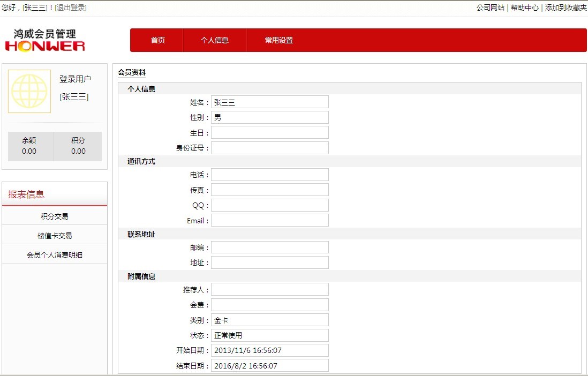Select the 类别 field showing 金卡
Screen dimensions: 588x376
coord(269,320)
